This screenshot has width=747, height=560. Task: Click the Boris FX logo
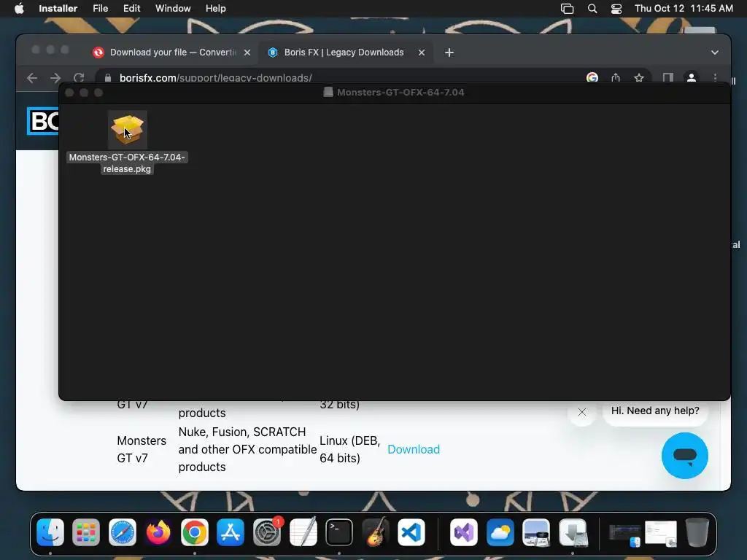[x=43, y=121]
